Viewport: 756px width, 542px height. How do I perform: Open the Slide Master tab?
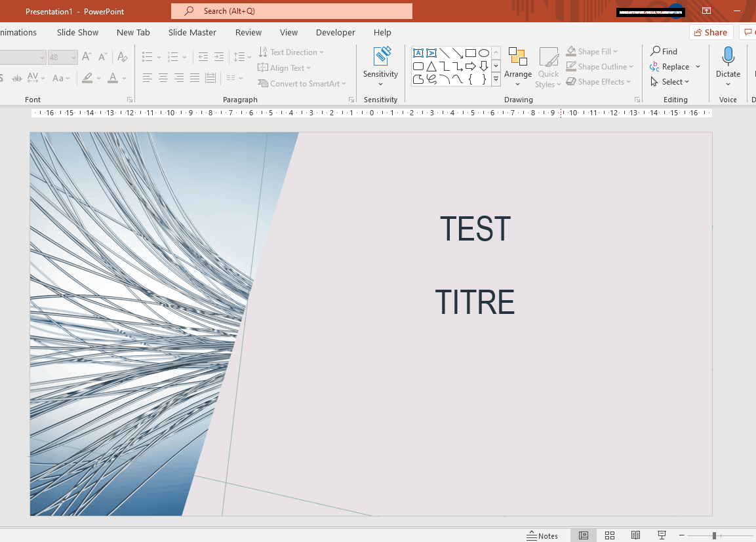tap(192, 32)
